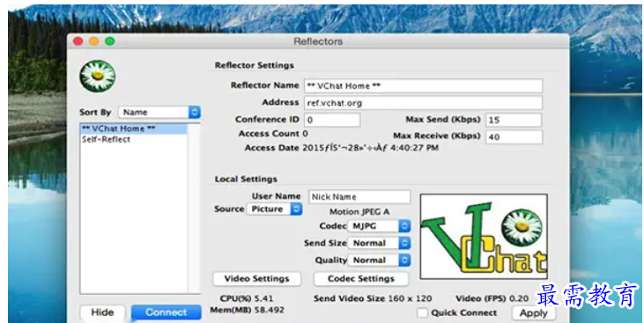Click the red close window button
Image resolution: width=644 pixels, height=323 pixels.
click(78, 41)
